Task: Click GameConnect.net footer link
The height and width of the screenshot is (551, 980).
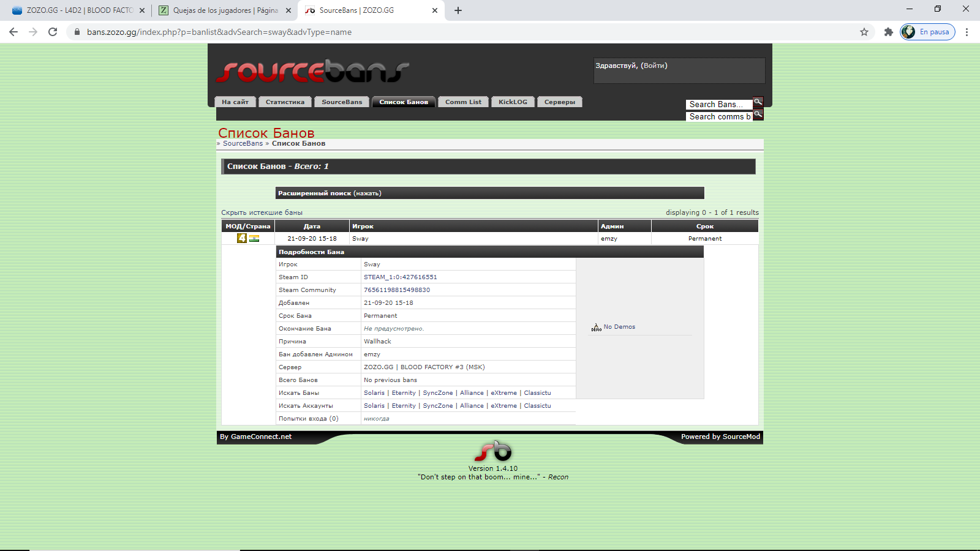Action: (261, 437)
